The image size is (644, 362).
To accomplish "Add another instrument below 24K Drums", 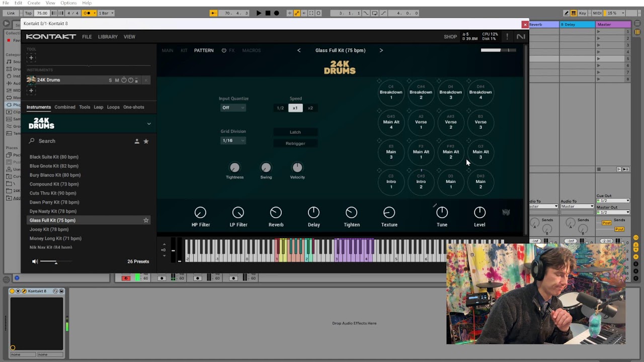I will pyautogui.click(x=31, y=90).
